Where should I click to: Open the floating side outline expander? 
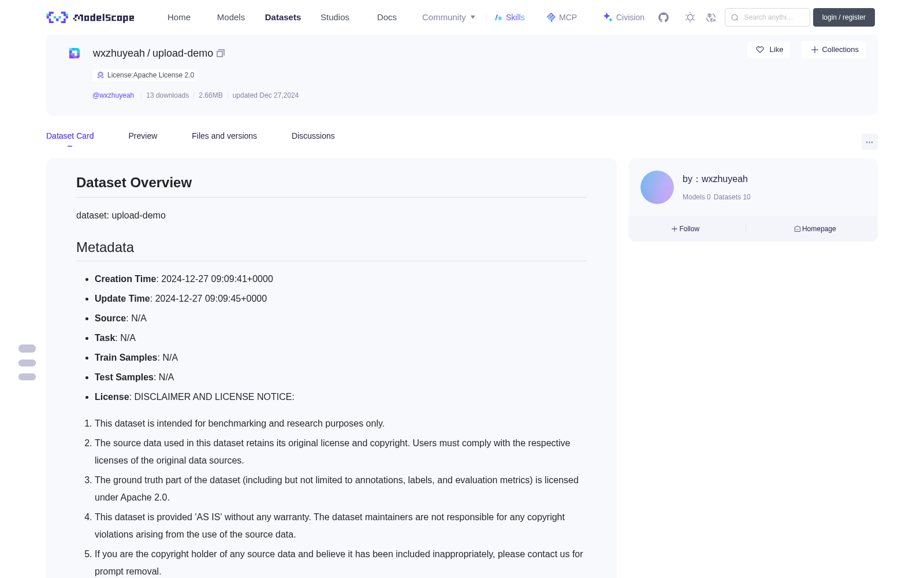27,362
